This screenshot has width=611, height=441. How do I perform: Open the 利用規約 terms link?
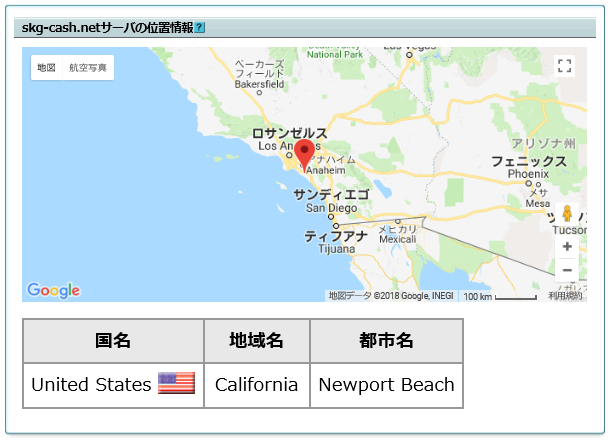point(565,296)
